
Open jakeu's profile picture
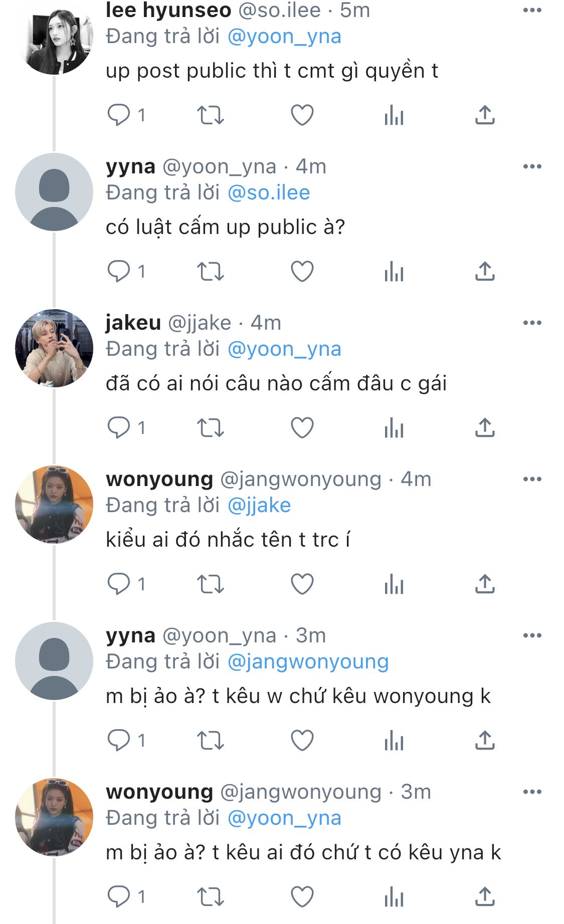[x=54, y=348]
